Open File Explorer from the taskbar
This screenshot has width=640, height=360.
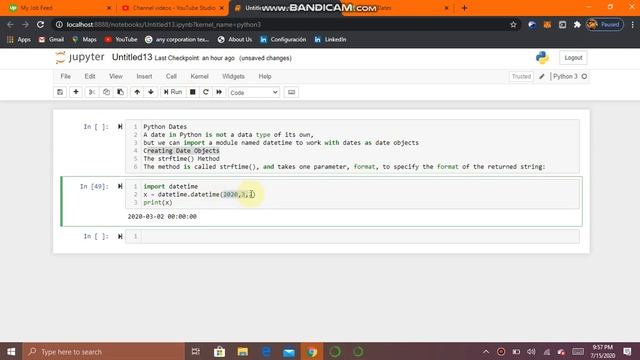click(x=243, y=351)
